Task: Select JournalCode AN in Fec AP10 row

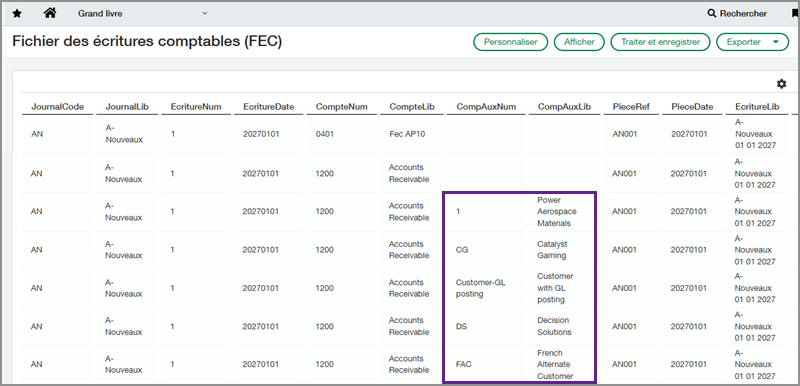Action: [37, 134]
